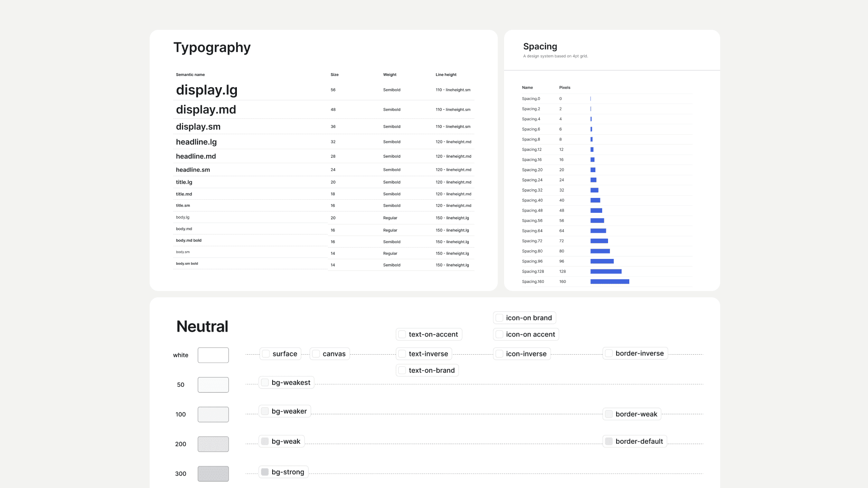Click small swatch icon in bg-weak chip
This screenshot has height=488, width=868.
pos(265,441)
